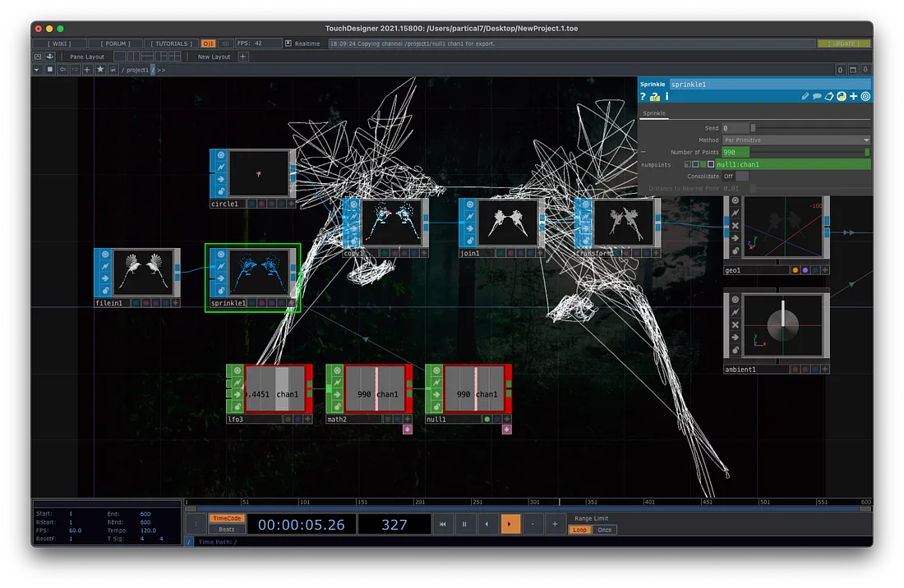The image size is (904, 588).
Task: Toggle the Realtime checkbox
Action: (288, 44)
